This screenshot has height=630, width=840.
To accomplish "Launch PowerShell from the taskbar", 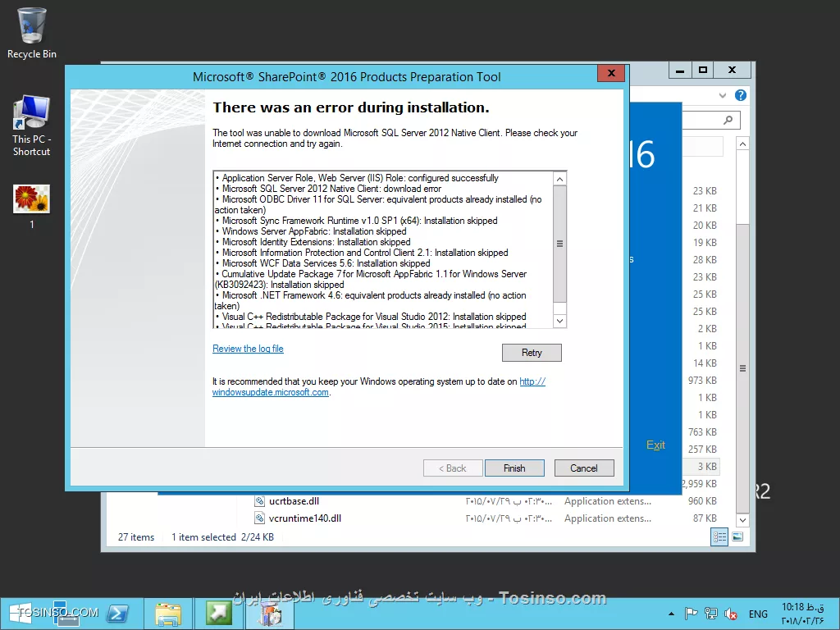I will coord(117,614).
